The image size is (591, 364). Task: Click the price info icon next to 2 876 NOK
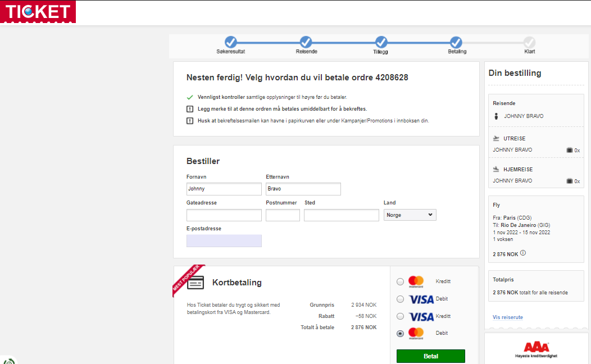[x=523, y=253]
